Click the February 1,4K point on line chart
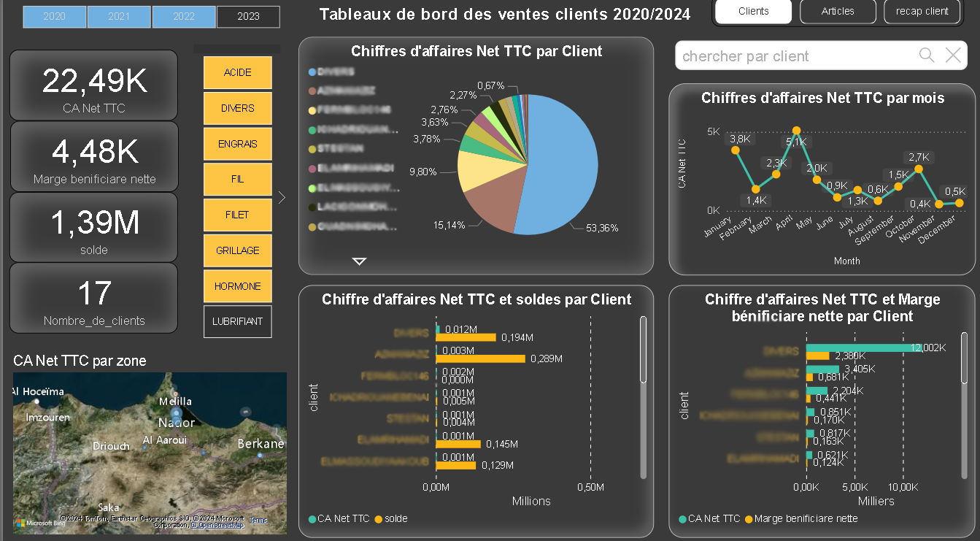Image resolution: width=980 pixels, height=541 pixels. click(x=755, y=188)
